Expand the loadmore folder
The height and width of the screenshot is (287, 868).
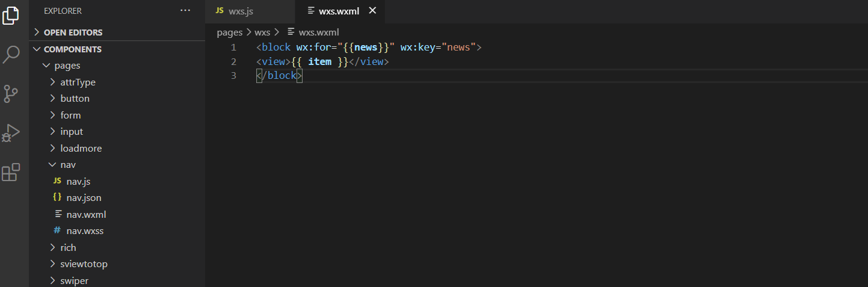[x=117, y=149]
